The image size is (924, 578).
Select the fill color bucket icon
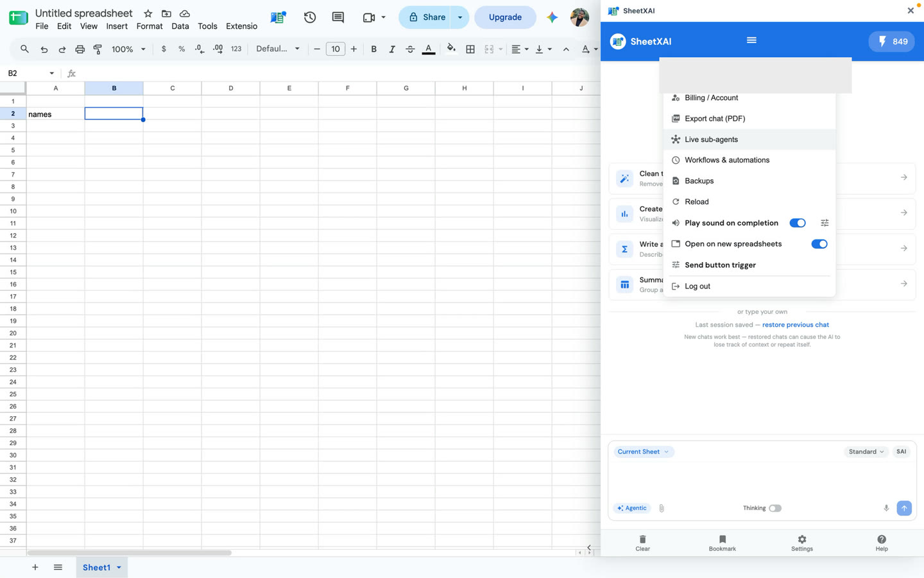click(451, 48)
